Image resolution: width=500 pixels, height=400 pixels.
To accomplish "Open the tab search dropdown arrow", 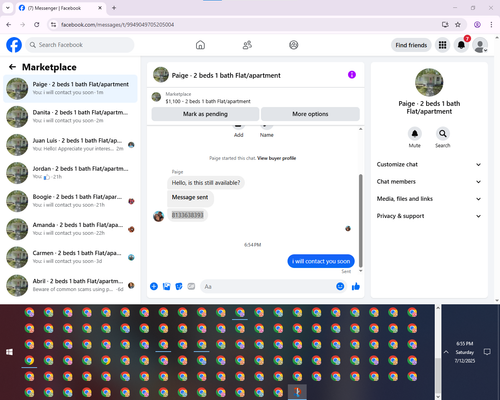I will [x=8, y=8].
